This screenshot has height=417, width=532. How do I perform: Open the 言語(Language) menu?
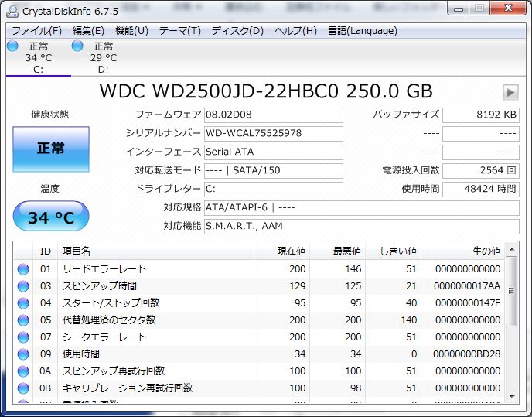(x=363, y=31)
